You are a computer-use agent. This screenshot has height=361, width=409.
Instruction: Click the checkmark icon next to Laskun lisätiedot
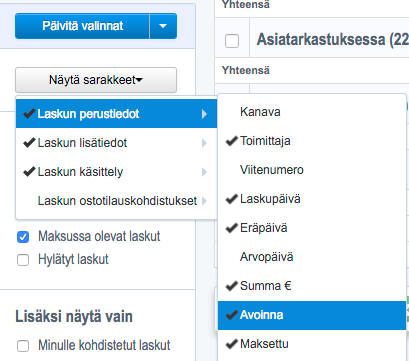click(29, 143)
